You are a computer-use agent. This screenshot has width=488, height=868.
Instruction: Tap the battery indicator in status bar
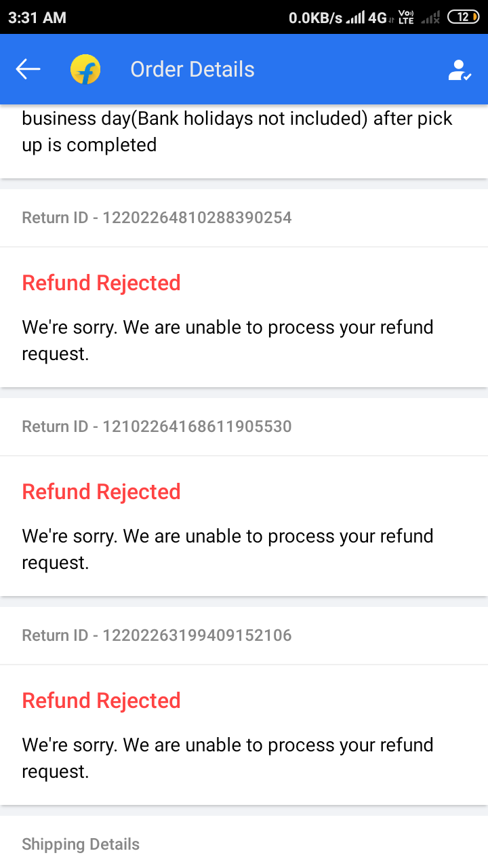click(463, 18)
